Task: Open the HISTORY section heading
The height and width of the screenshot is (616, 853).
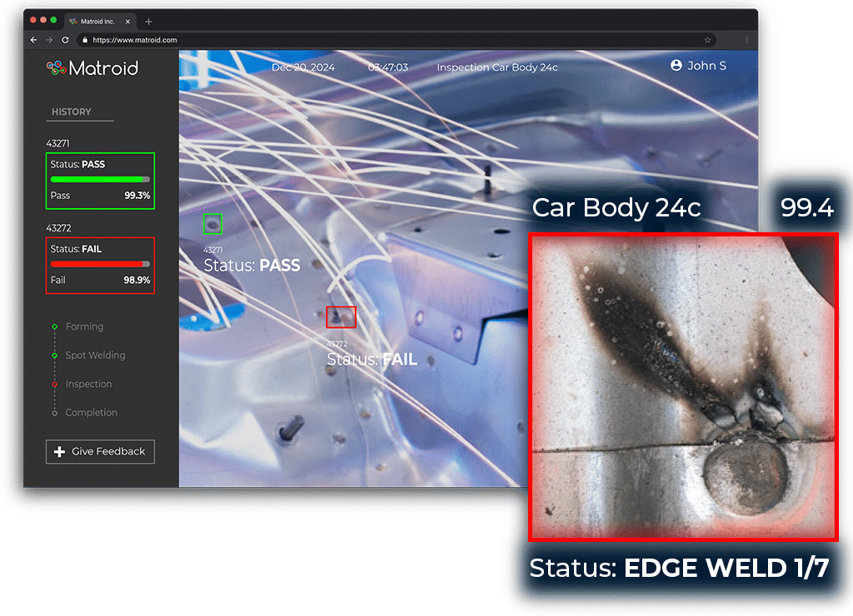Action: click(72, 112)
